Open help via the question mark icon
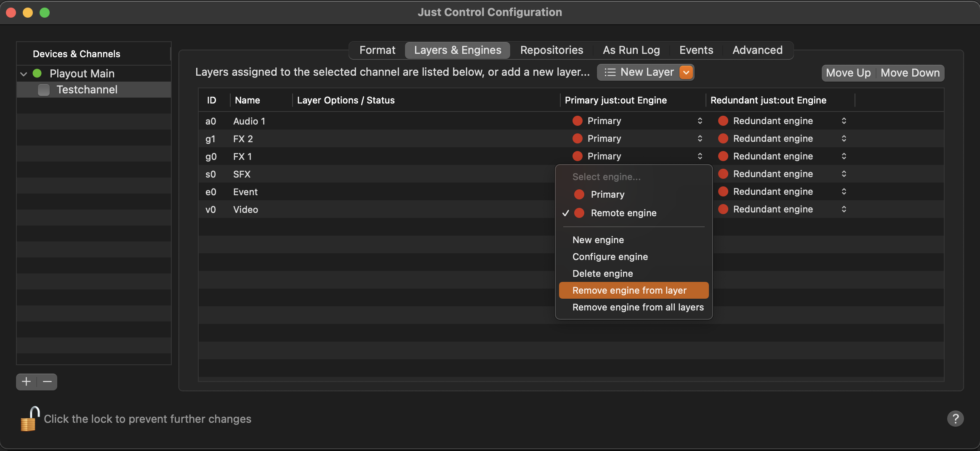 955,419
